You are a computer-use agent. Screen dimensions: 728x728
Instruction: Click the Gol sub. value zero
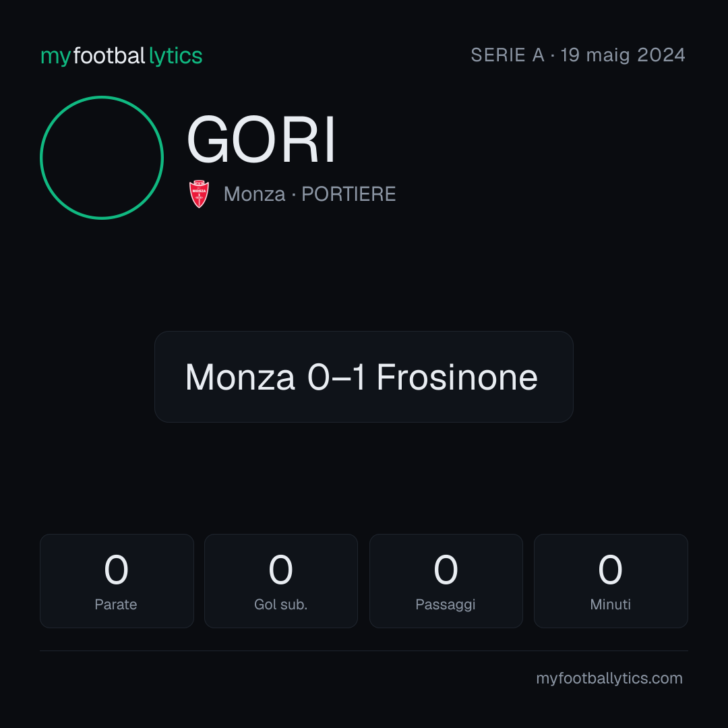(x=281, y=570)
